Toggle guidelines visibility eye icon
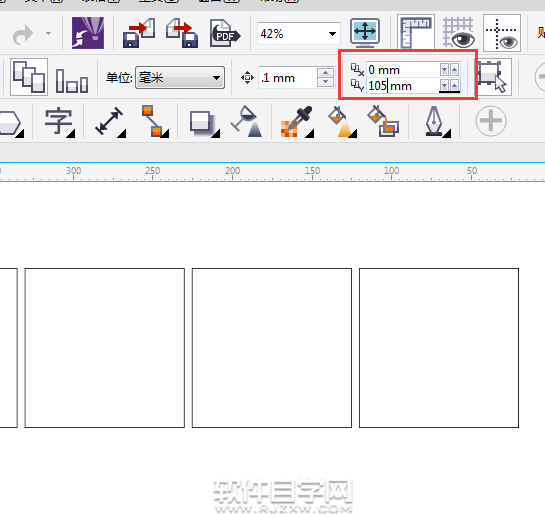Image resolution: width=545 pixels, height=516 pixels. 502,33
